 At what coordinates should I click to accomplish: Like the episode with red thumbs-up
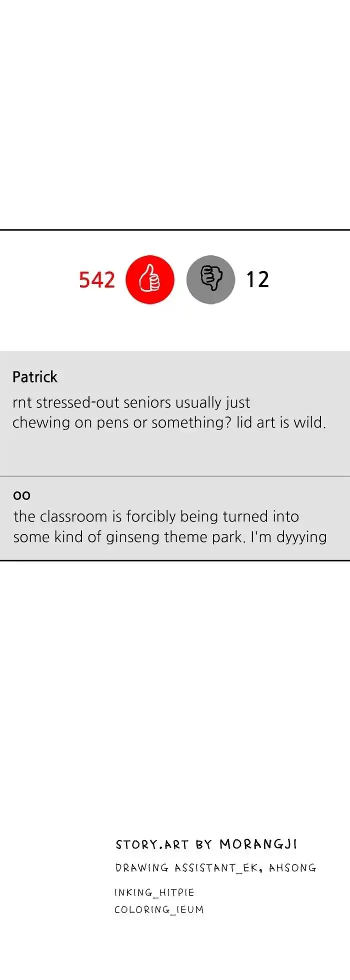[x=149, y=279]
